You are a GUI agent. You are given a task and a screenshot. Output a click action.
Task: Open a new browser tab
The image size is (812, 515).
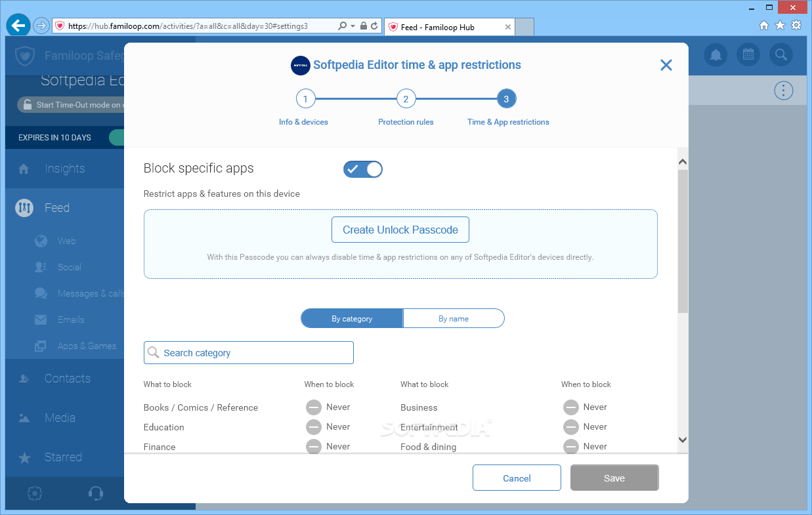point(524,27)
